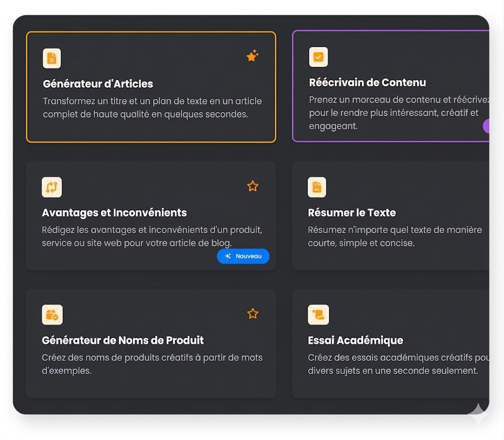The height and width of the screenshot is (440, 504).
Task: Click the document icon on Générateur d'Articles
Action: pos(52,59)
